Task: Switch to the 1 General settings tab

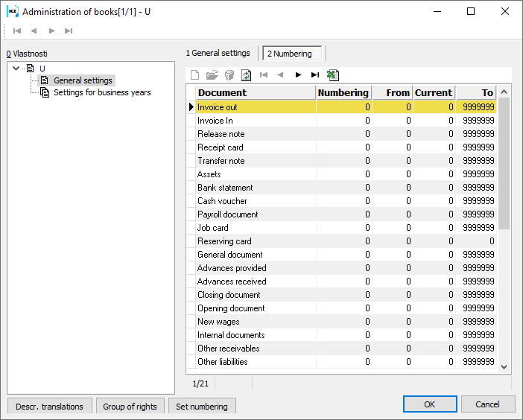Action: (218, 53)
